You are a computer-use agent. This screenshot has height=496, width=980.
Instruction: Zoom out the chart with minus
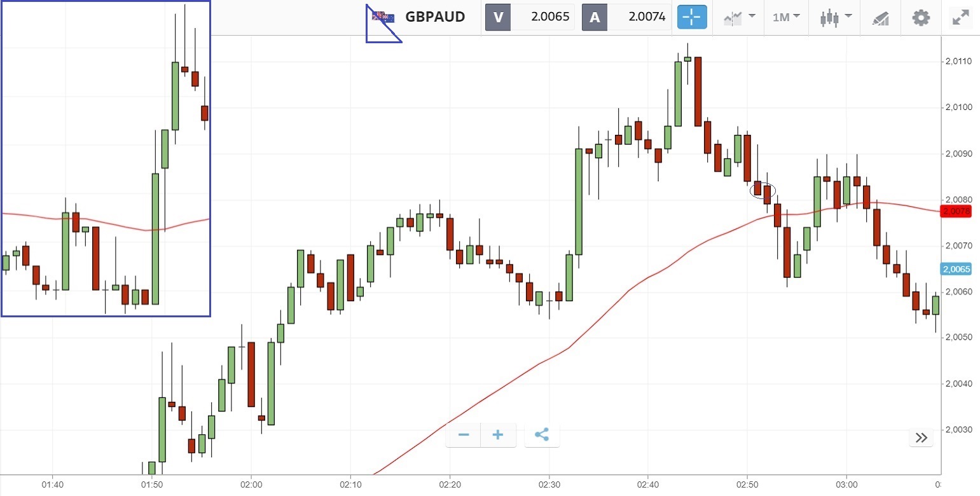(464, 435)
